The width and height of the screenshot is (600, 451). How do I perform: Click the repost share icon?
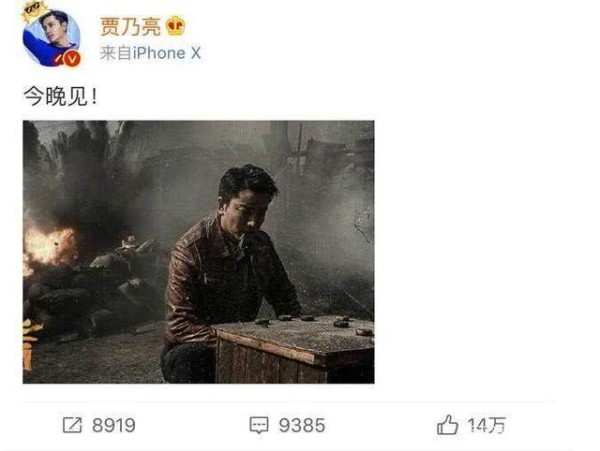[x=72, y=425]
